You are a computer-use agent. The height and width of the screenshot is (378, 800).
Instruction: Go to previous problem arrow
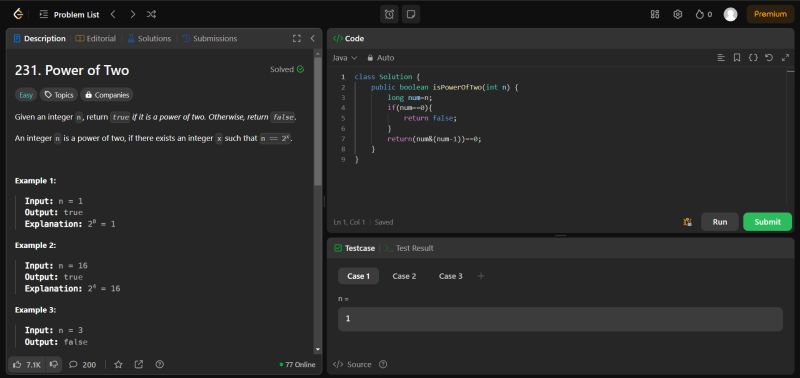pyautogui.click(x=113, y=15)
